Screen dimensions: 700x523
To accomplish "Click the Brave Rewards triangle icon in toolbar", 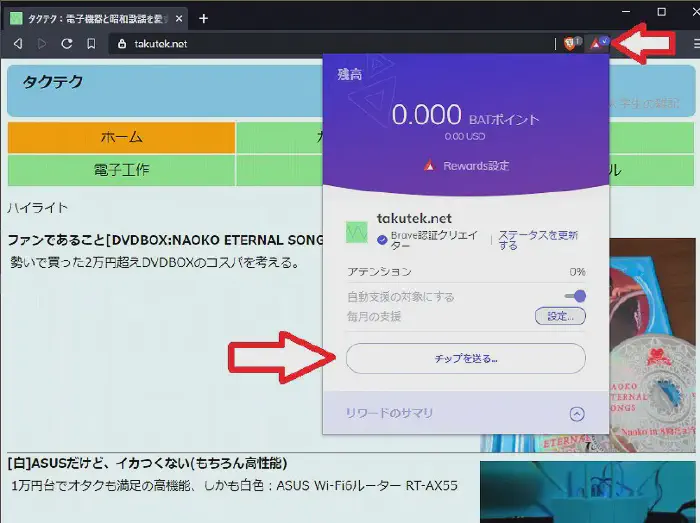I will click(x=598, y=43).
